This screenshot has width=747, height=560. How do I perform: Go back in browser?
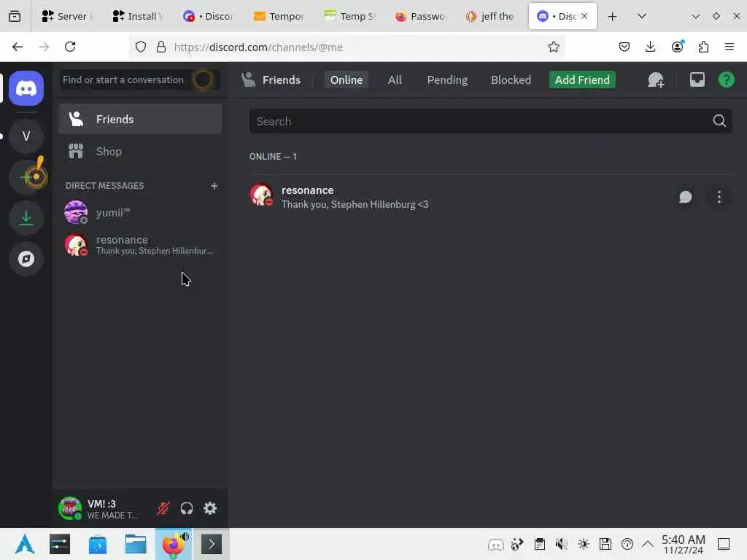click(18, 47)
